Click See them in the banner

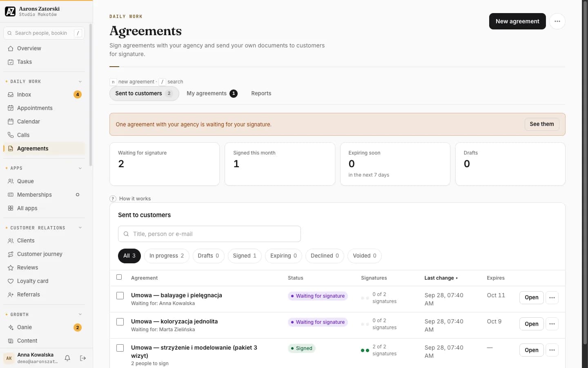coord(542,124)
